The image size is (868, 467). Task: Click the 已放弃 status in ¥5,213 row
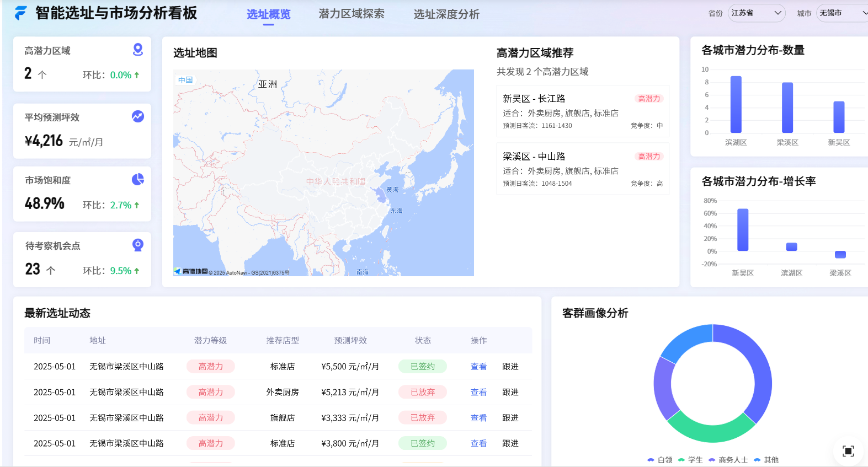pos(423,393)
